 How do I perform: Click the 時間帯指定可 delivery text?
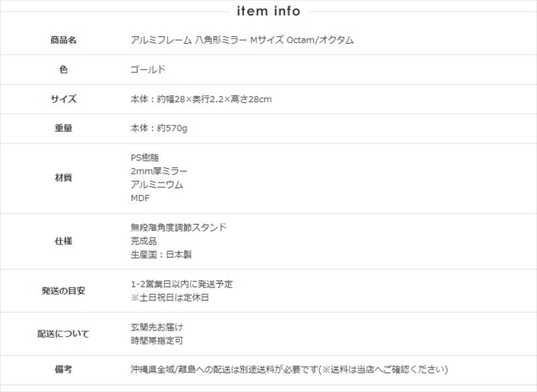coord(157,340)
